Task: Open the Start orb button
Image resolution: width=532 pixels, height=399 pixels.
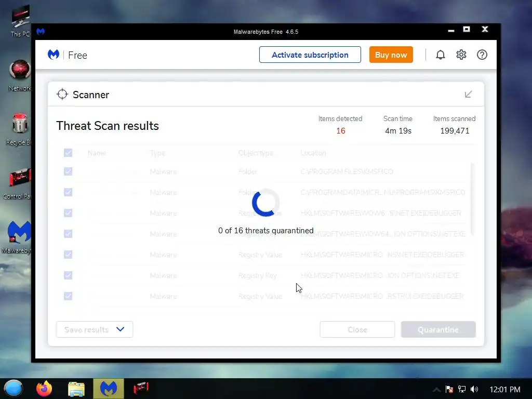Action: [14, 389]
